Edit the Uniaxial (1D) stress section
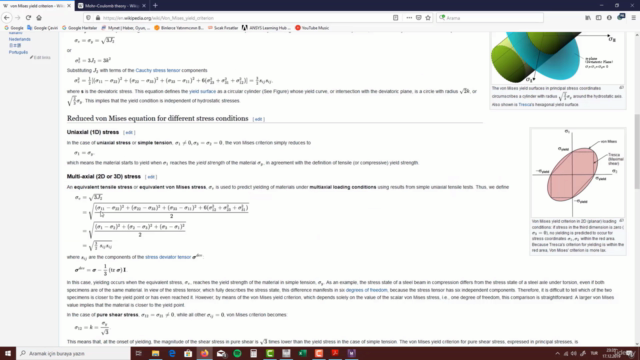 [129, 133]
